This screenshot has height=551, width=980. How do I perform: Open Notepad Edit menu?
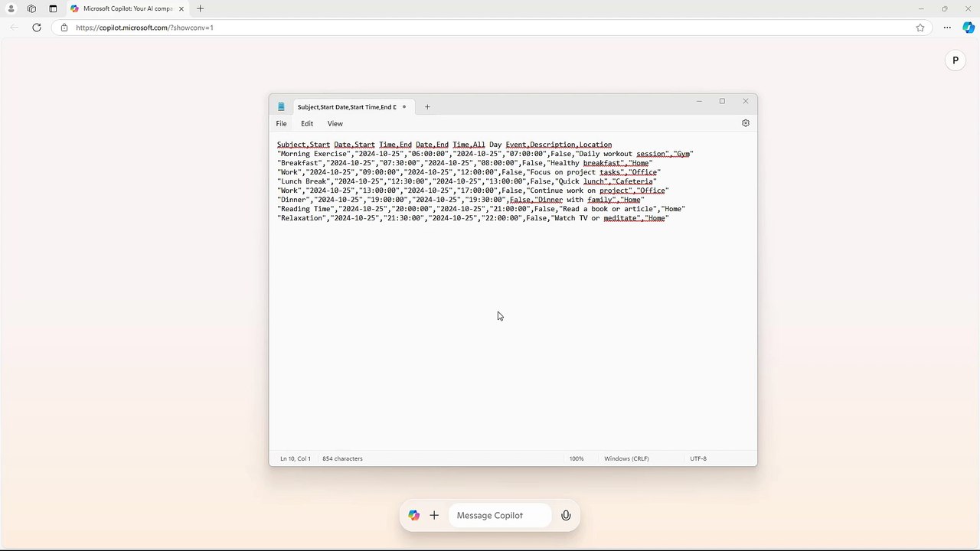pyautogui.click(x=307, y=123)
